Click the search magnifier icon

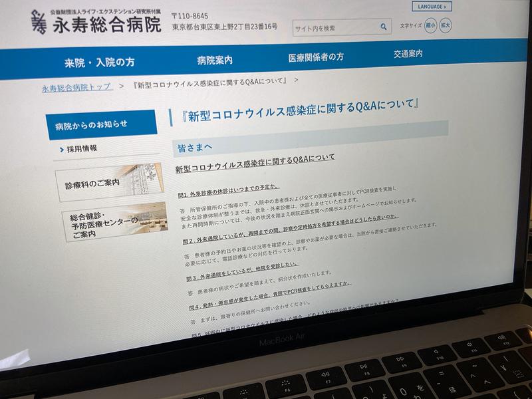click(x=384, y=27)
